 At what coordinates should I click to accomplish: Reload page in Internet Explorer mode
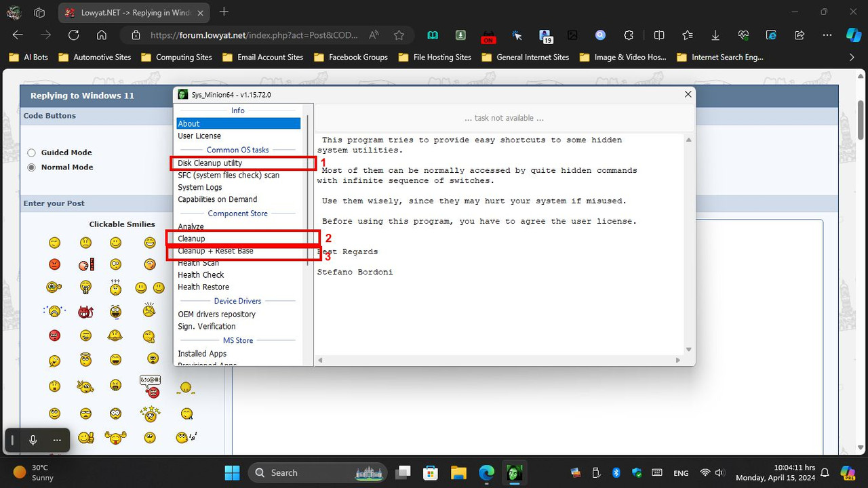771,35
